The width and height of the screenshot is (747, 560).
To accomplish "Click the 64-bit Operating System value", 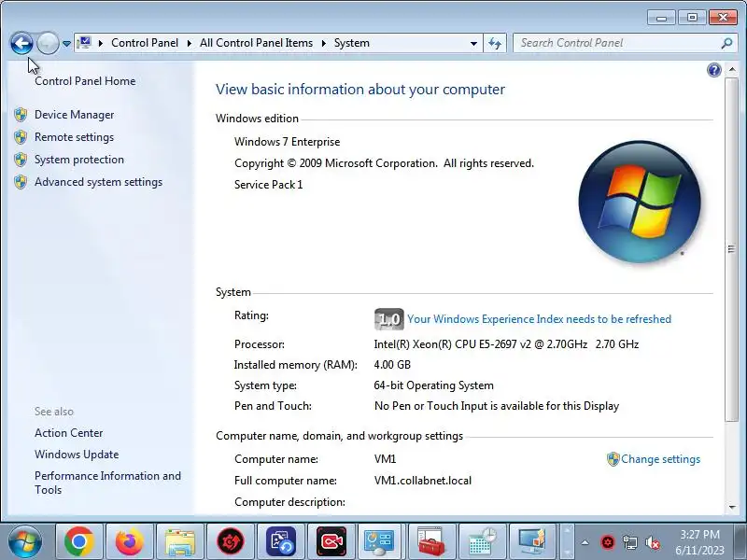I will click(x=433, y=385).
